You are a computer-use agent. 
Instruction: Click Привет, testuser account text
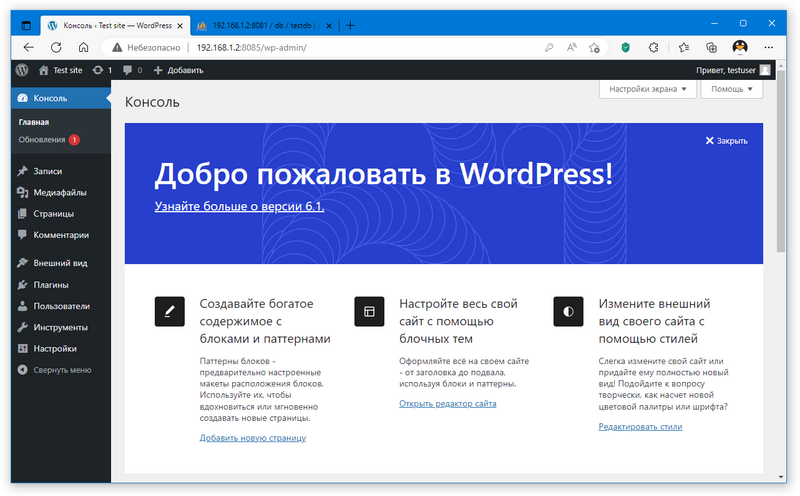point(726,70)
